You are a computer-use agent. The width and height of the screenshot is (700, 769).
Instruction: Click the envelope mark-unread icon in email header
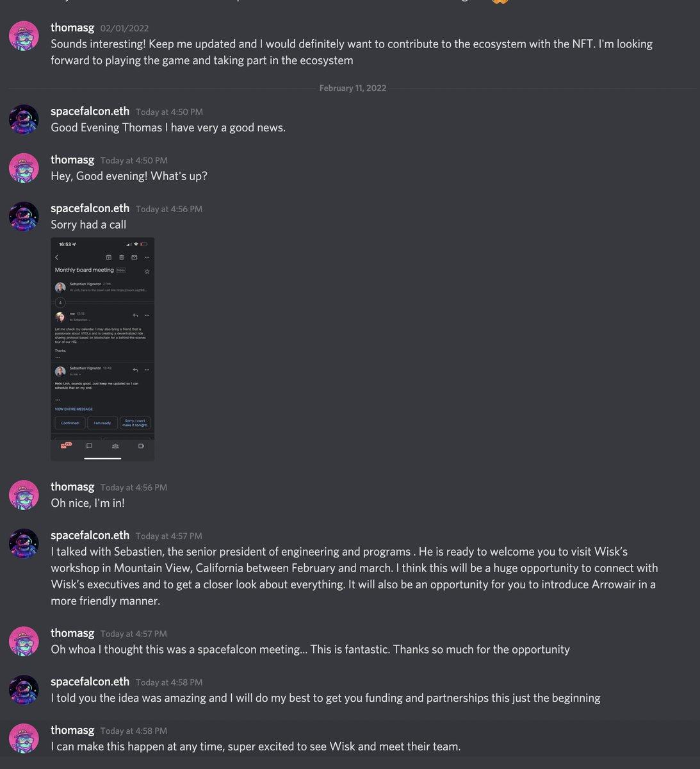(x=134, y=257)
